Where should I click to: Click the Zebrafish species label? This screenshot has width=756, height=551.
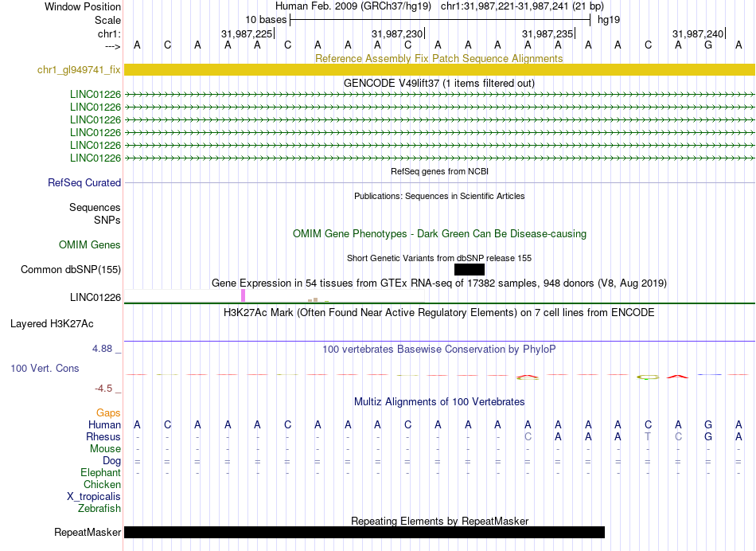pyautogui.click(x=99, y=508)
